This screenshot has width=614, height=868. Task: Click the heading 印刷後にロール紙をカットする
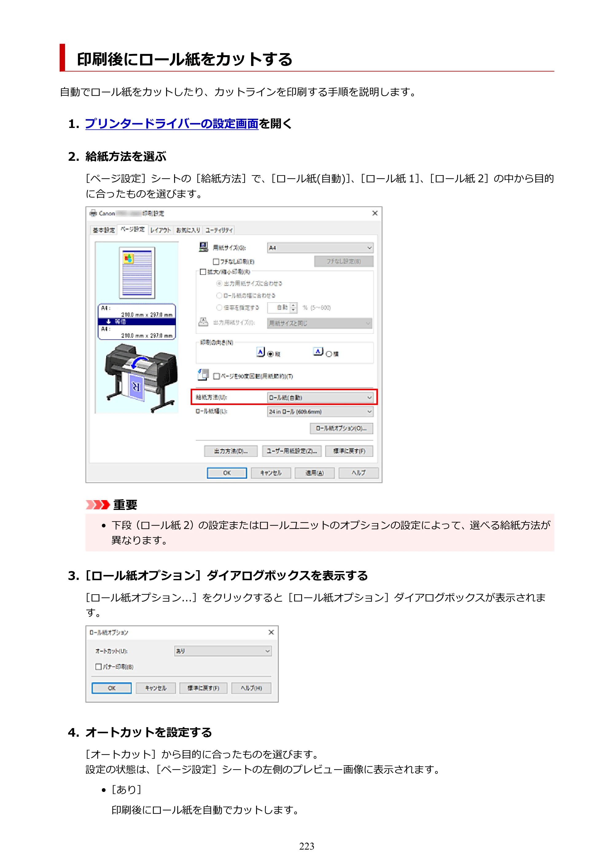tap(185, 59)
